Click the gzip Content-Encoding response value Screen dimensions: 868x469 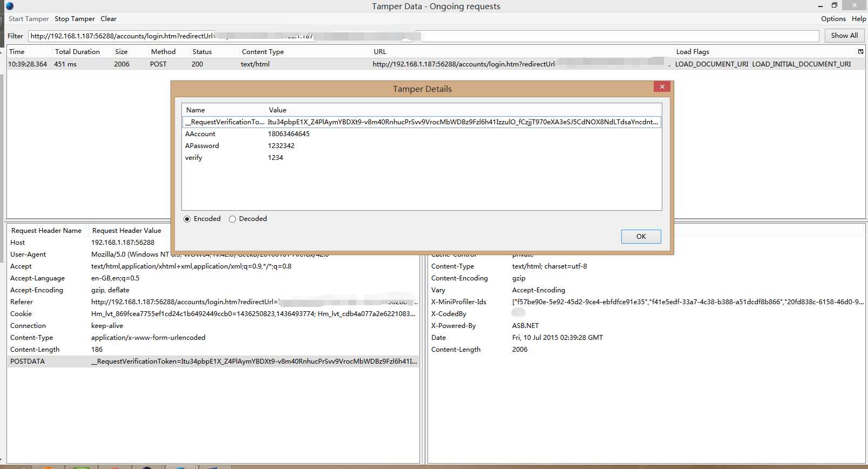(519, 278)
